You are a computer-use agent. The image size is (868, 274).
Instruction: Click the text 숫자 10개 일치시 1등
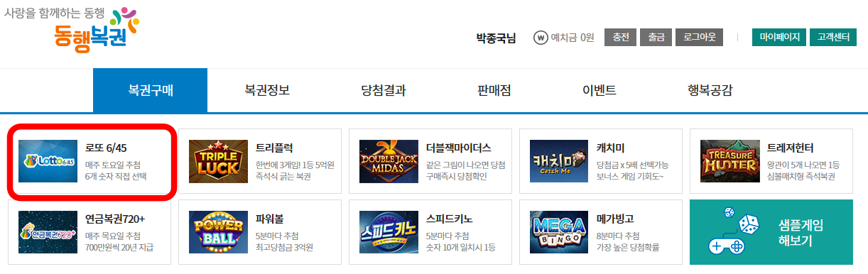point(461,247)
